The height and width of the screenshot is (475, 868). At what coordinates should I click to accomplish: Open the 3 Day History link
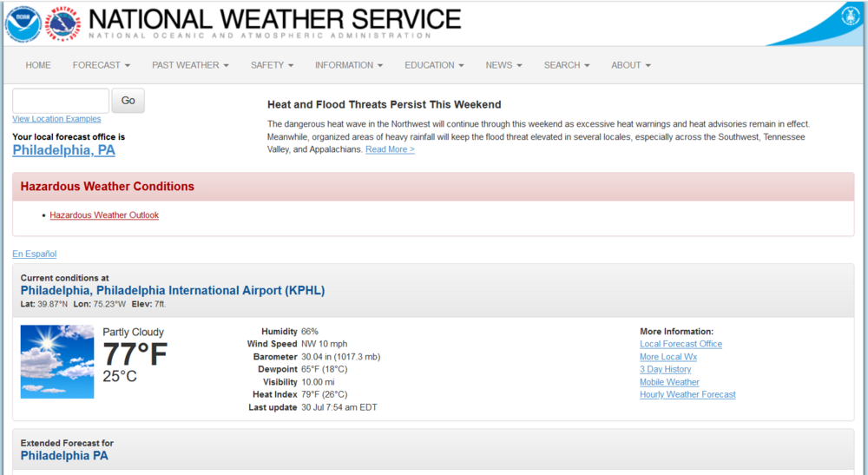pyautogui.click(x=666, y=369)
